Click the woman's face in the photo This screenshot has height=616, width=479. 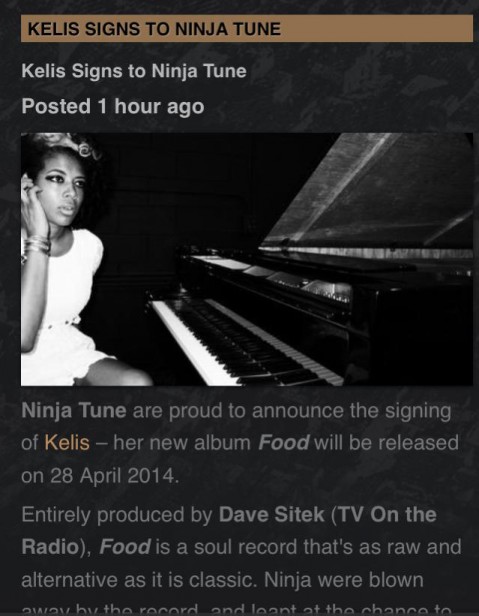[63, 191]
